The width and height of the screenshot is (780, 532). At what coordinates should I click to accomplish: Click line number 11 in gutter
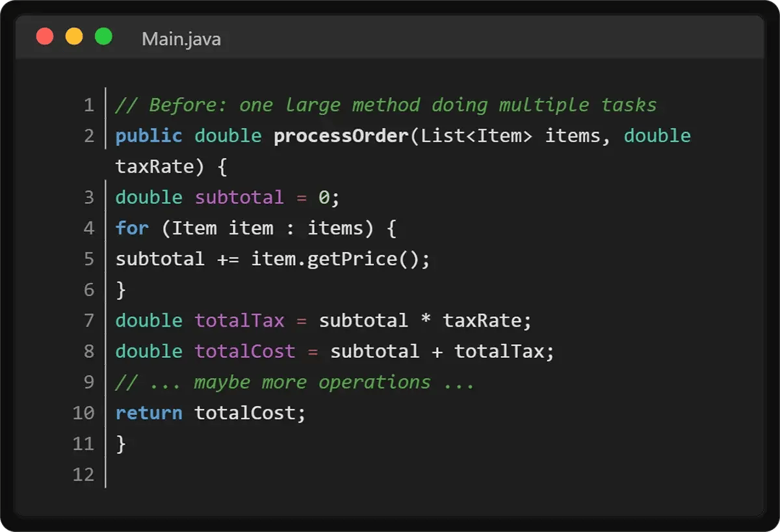[x=84, y=444]
